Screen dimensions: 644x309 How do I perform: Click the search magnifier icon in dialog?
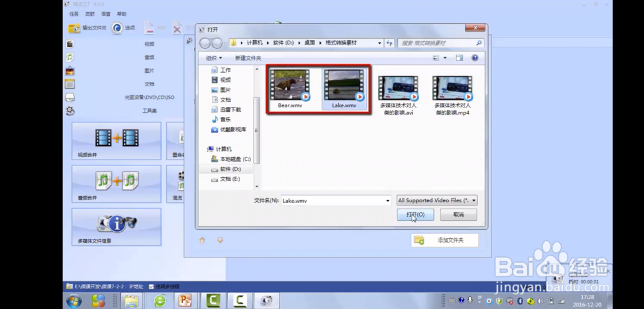478,43
